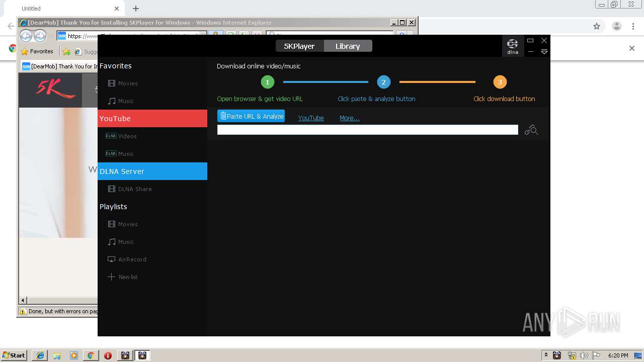Open 5KPlayer dropdown menu arrow below close
644x362 pixels.
point(544,52)
